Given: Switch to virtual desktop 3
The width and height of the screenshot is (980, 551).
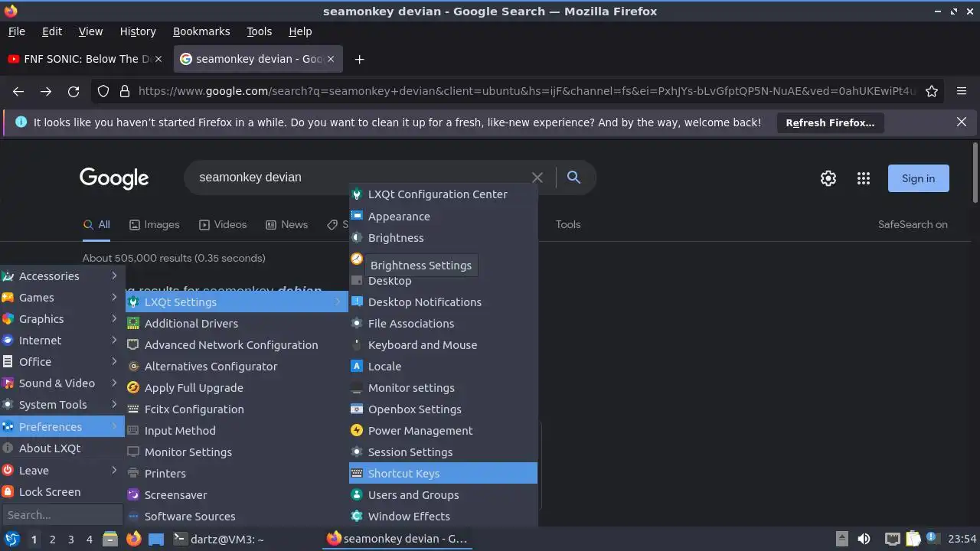Looking at the screenshot, I should [x=70, y=539].
